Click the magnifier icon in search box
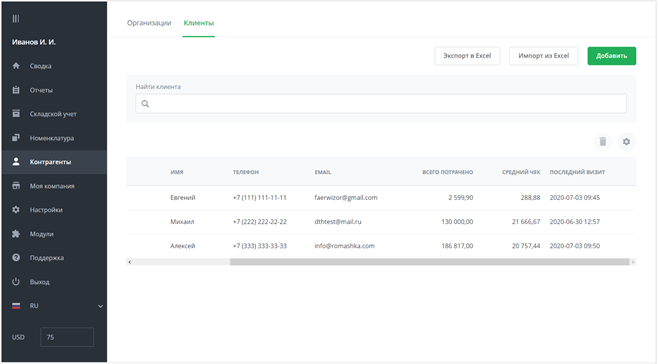Image resolution: width=658 pixels, height=364 pixels. click(145, 104)
